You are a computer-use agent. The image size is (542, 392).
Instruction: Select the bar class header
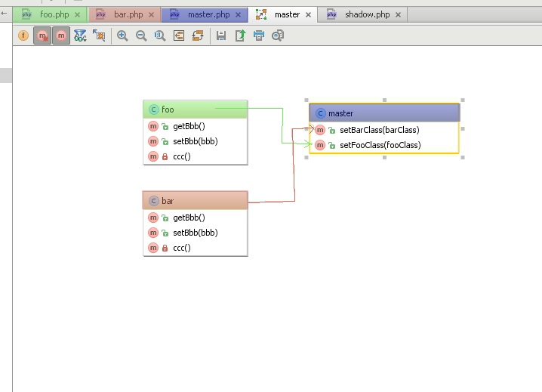click(196, 201)
